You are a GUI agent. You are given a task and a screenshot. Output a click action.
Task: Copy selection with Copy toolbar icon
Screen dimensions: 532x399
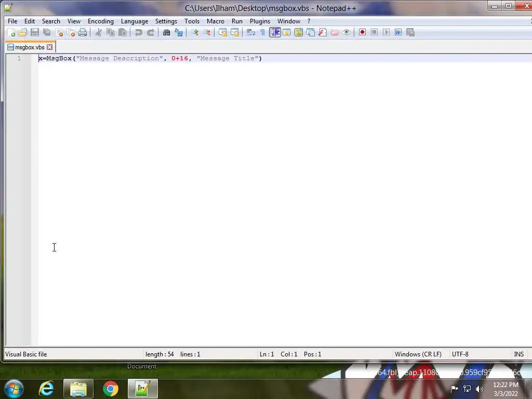click(x=111, y=33)
